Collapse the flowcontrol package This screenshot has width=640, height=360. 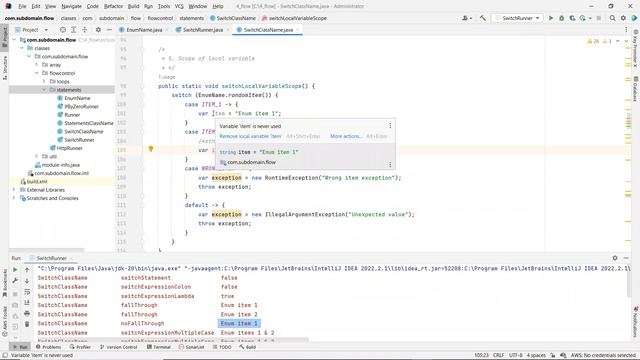click(37, 73)
